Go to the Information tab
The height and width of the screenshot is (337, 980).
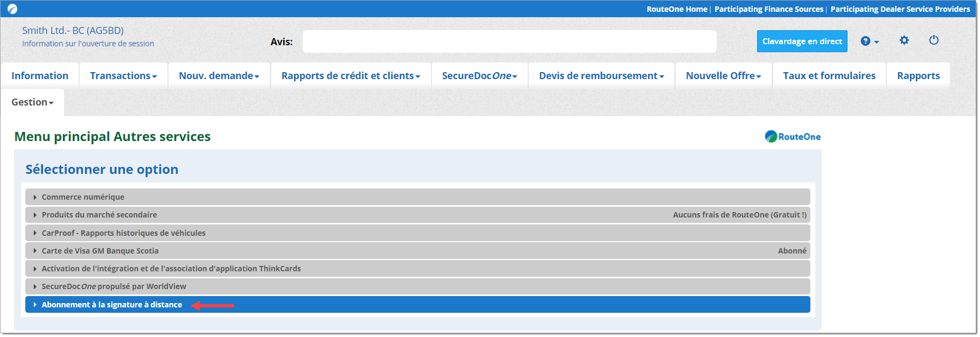tap(40, 76)
